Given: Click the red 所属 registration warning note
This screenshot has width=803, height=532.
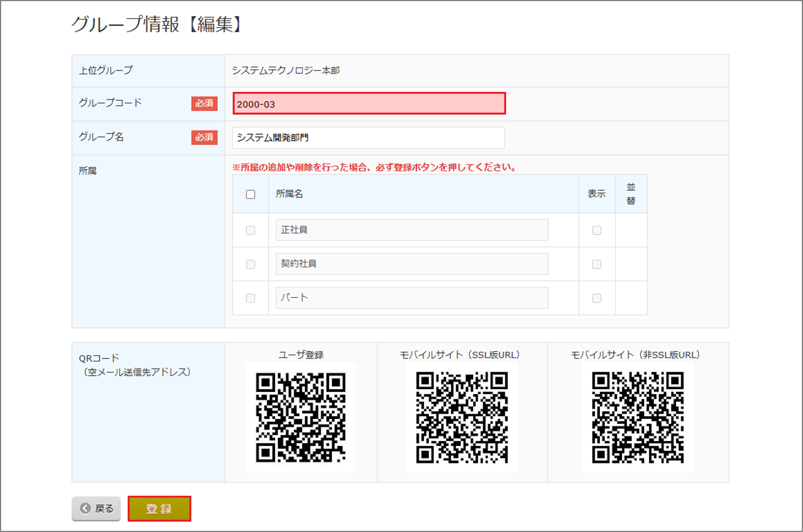Looking at the screenshot, I should click(376, 167).
